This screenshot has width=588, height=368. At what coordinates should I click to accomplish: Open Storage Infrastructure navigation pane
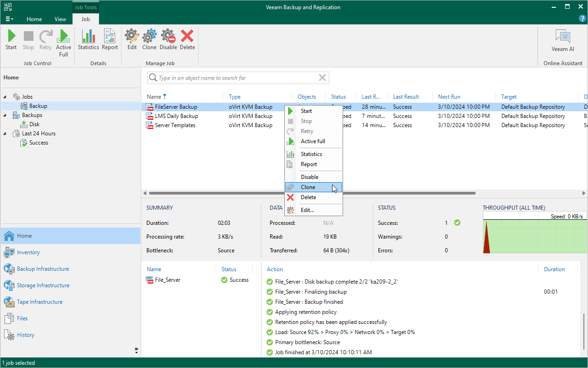pos(71,285)
